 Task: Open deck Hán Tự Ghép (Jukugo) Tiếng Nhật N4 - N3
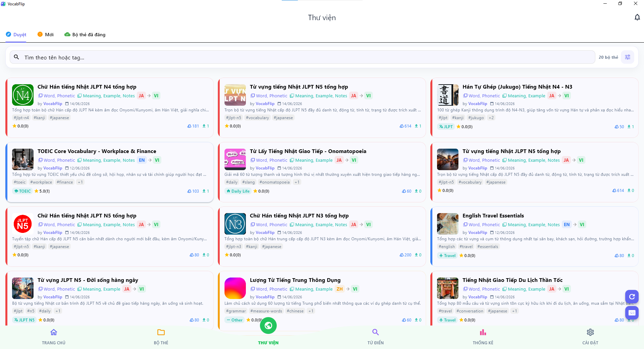[x=517, y=87]
